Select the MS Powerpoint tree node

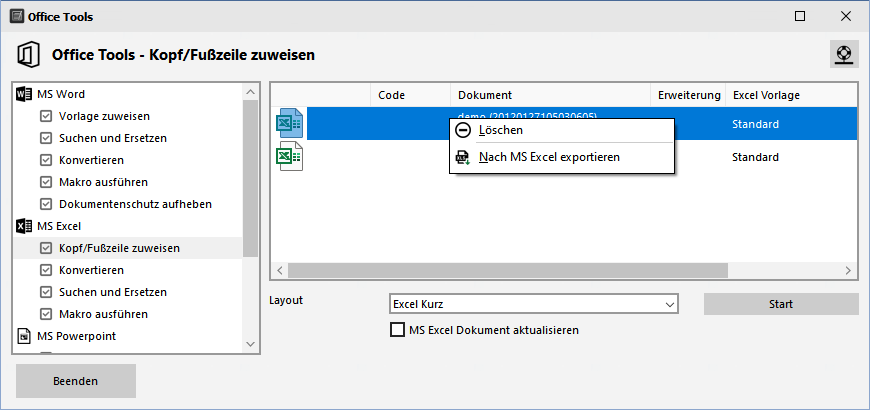pos(77,336)
